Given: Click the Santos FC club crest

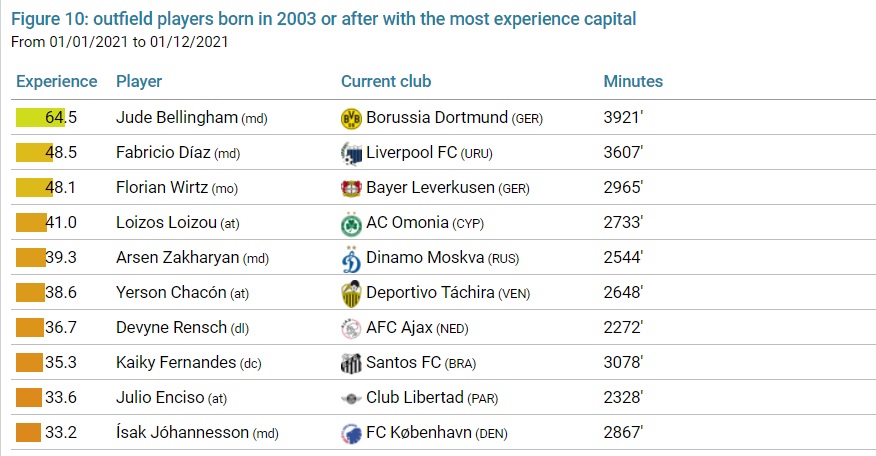Looking at the screenshot, I should click(351, 363).
